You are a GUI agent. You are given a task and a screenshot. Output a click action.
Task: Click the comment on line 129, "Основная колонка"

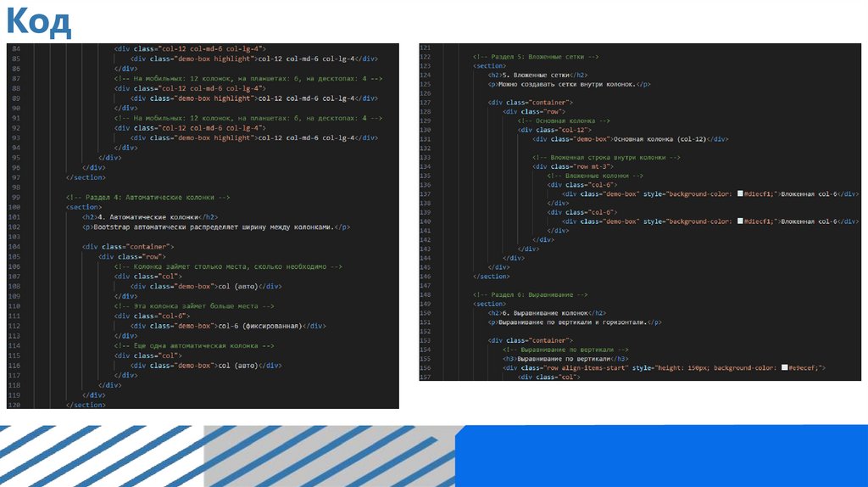(564, 120)
